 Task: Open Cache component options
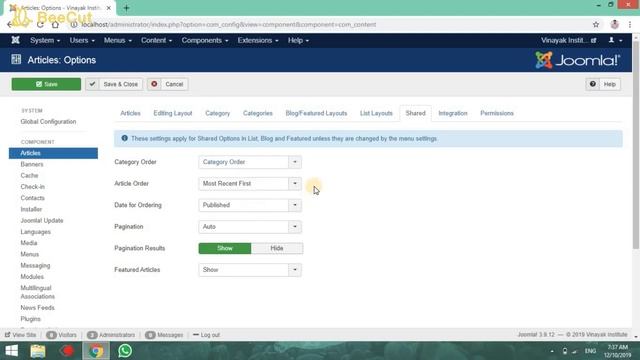[29, 176]
